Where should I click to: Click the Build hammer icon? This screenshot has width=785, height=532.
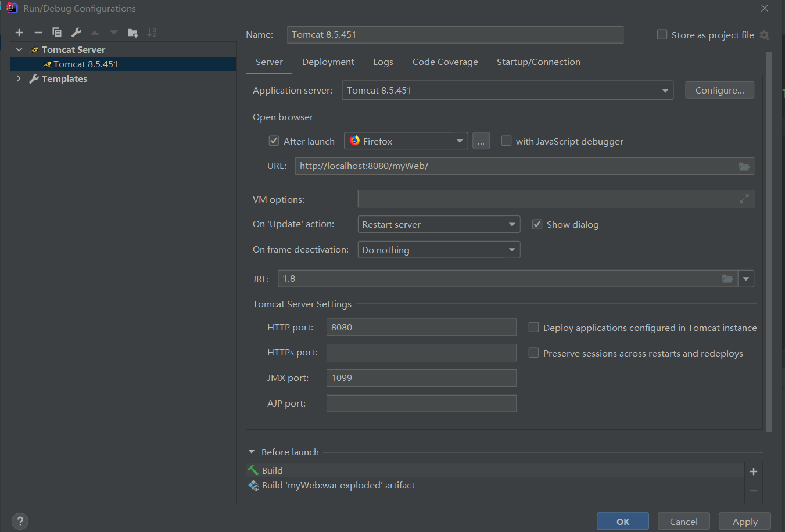[x=253, y=470]
